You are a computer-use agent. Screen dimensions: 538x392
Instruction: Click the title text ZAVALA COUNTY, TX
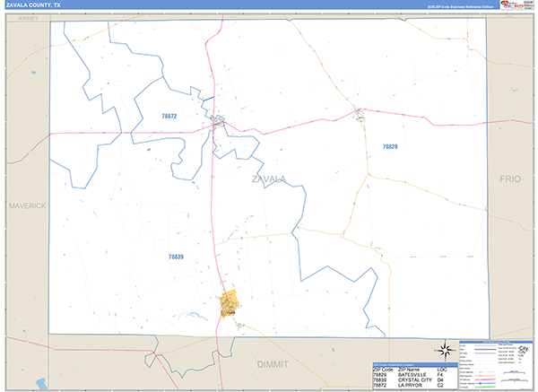pyautogui.click(x=33, y=4)
